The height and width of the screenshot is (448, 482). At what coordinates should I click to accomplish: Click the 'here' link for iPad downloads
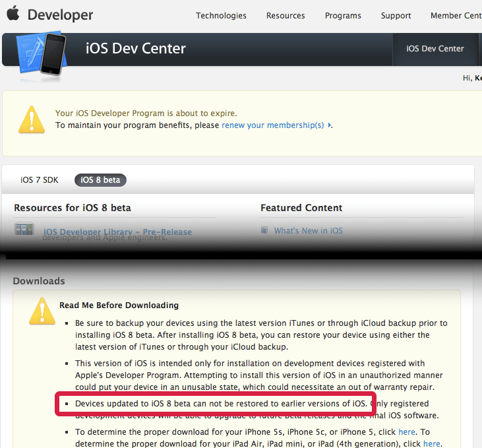coord(432,443)
